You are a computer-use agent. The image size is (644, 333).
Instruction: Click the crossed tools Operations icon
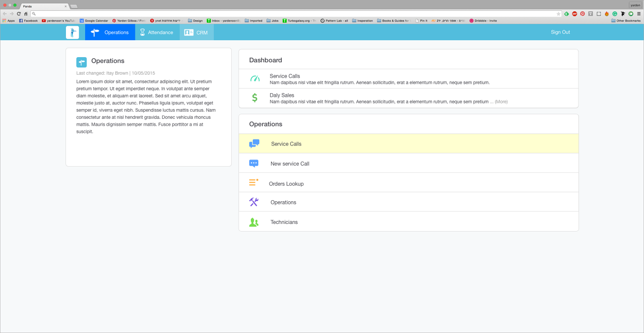point(253,202)
